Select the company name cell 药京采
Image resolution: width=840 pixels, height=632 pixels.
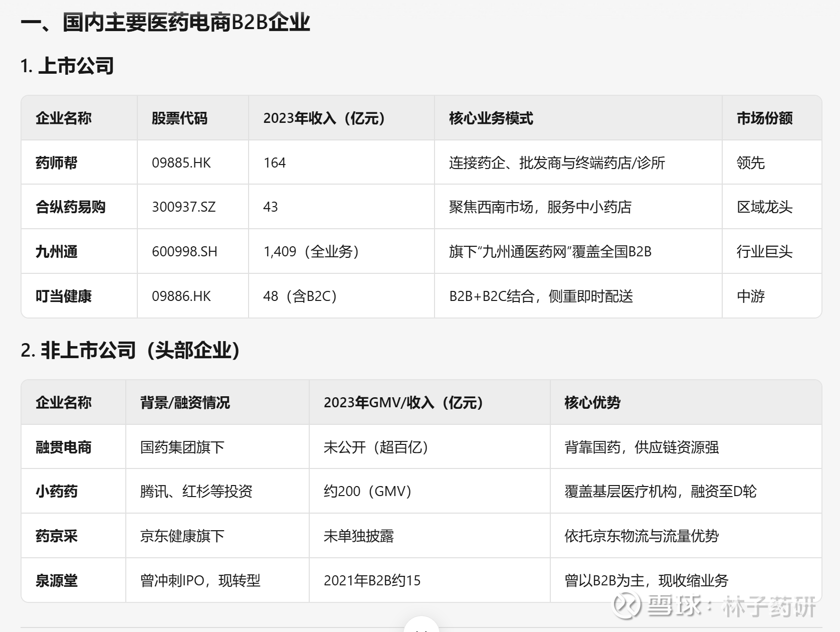tap(57, 536)
